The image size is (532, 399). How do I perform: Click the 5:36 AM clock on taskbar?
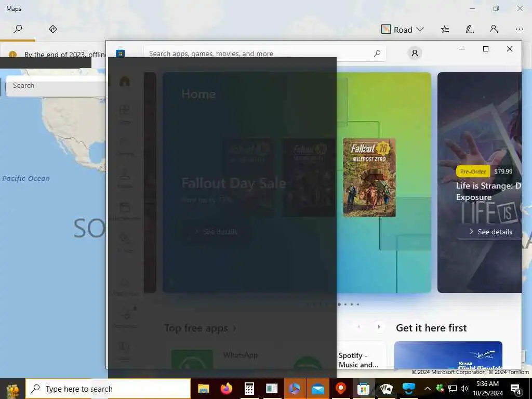(487, 384)
